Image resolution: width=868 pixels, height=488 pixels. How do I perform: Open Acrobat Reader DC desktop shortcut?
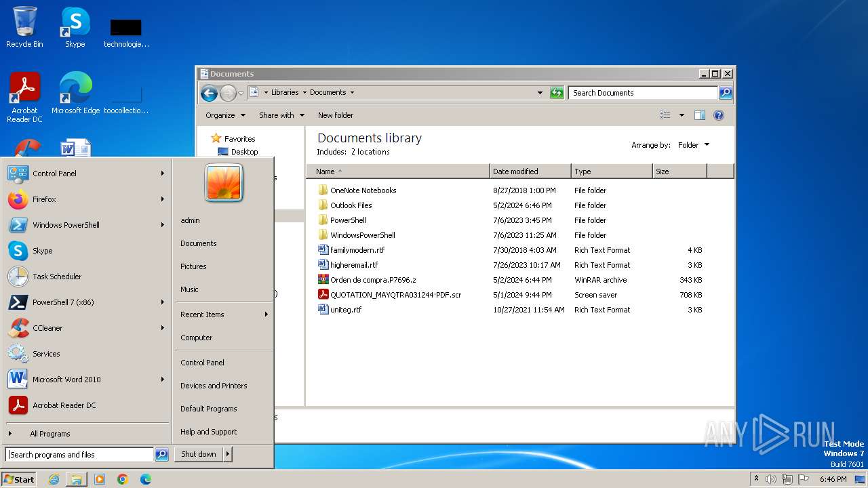pyautogui.click(x=24, y=97)
